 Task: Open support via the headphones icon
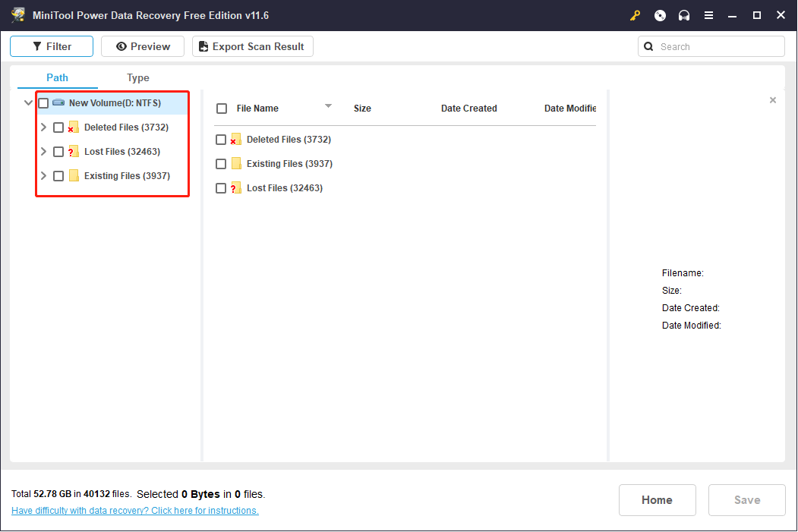[x=684, y=15]
